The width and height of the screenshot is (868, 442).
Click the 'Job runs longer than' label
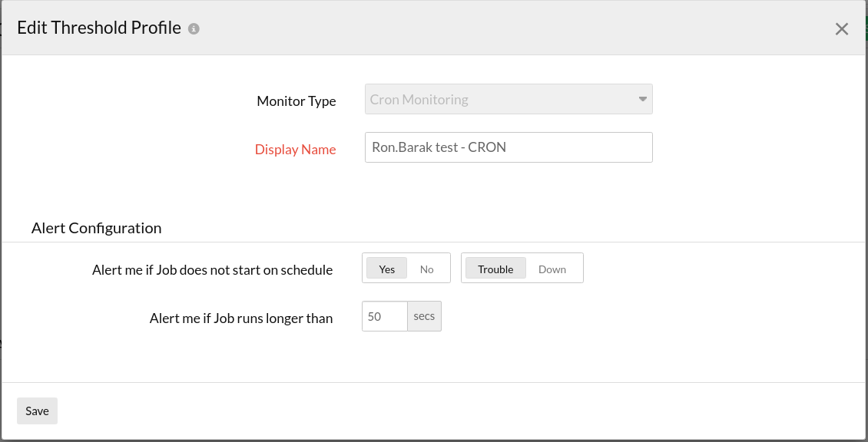(x=240, y=318)
